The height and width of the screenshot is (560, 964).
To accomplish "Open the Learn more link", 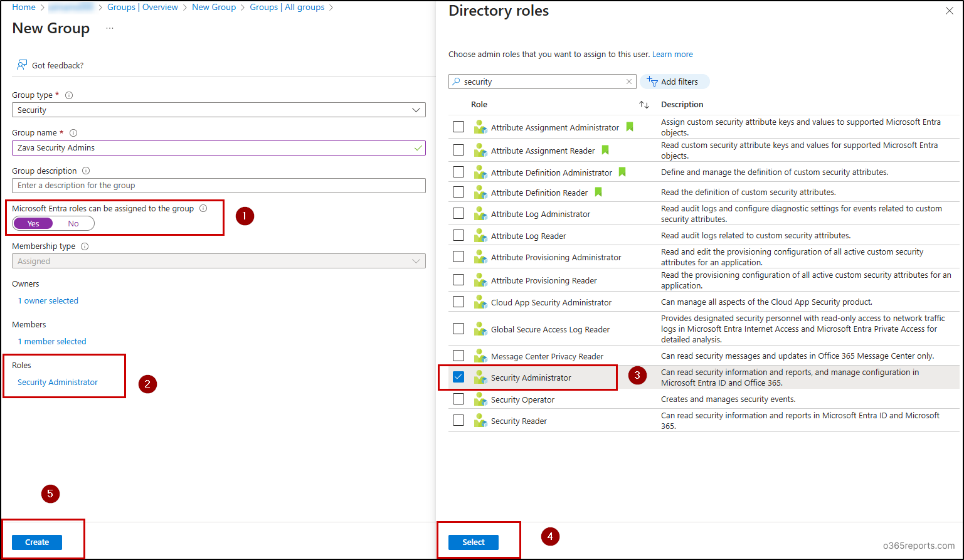I will tap(672, 55).
